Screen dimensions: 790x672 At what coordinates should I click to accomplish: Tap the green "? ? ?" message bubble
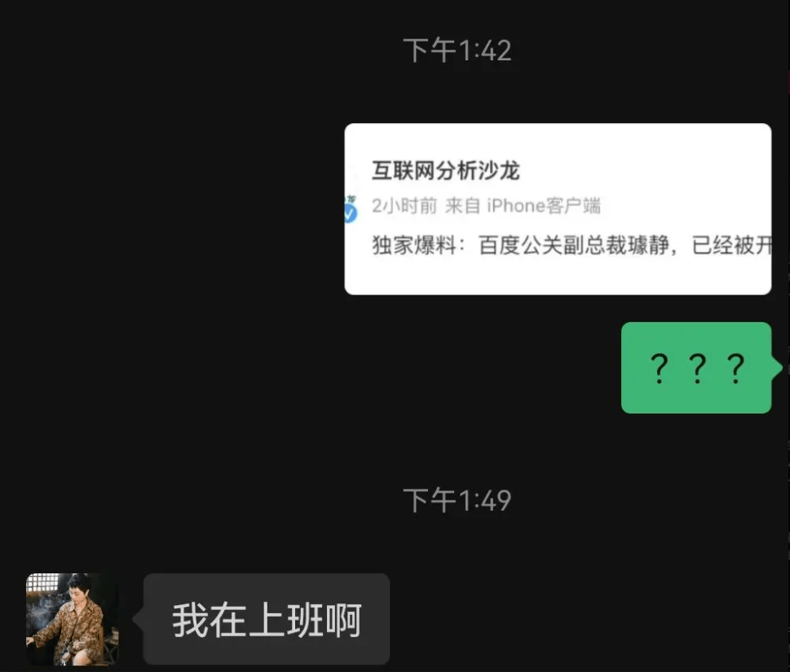pos(696,368)
